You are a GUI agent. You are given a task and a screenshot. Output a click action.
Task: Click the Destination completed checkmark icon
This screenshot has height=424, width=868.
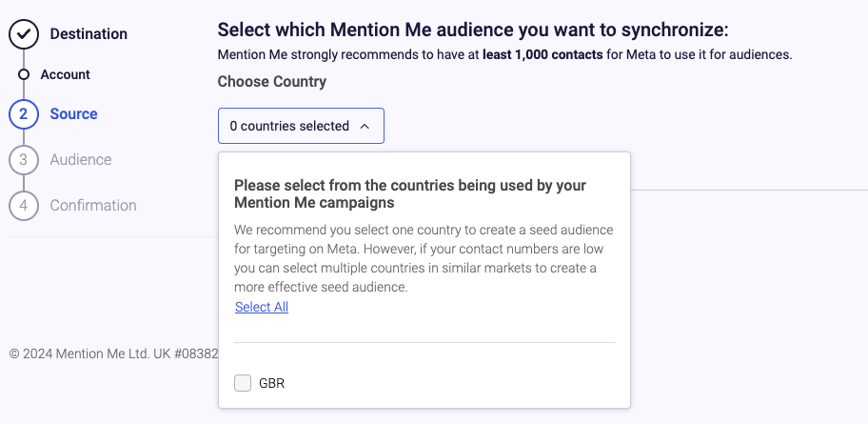click(23, 33)
